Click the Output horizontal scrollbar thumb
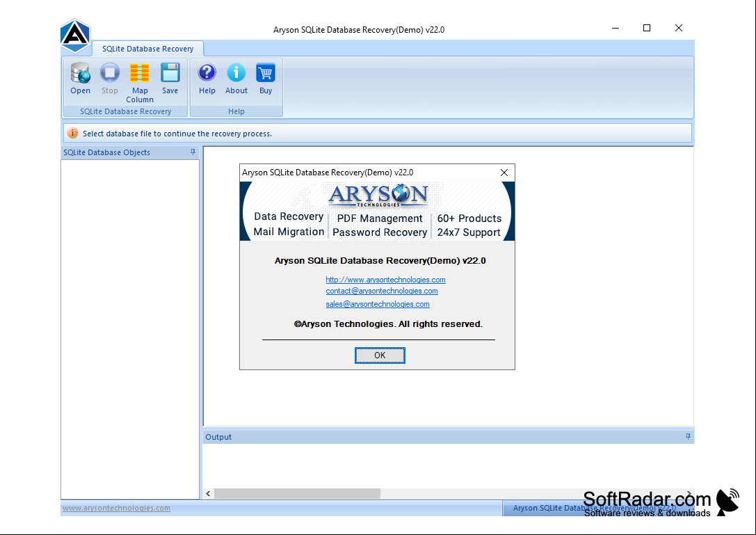Image resolution: width=756 pixels, height=535 pixels. click(297, 493)
